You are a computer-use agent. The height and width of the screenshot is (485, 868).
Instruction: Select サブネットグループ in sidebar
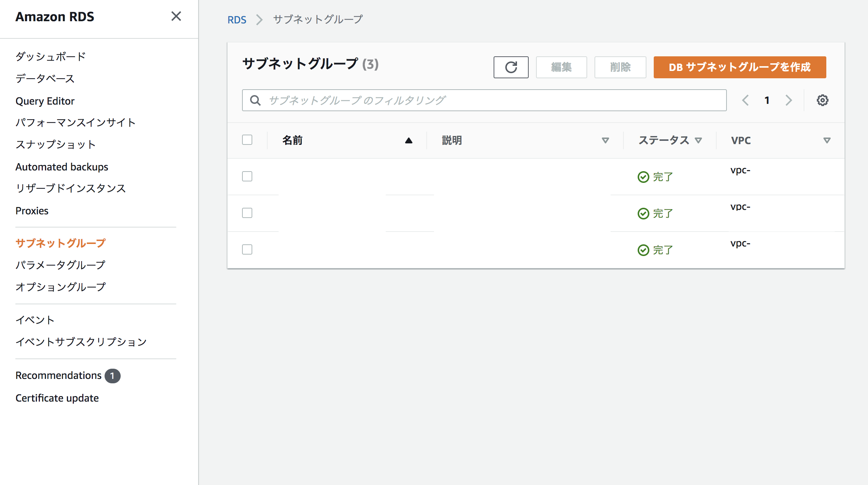(60, 243)
